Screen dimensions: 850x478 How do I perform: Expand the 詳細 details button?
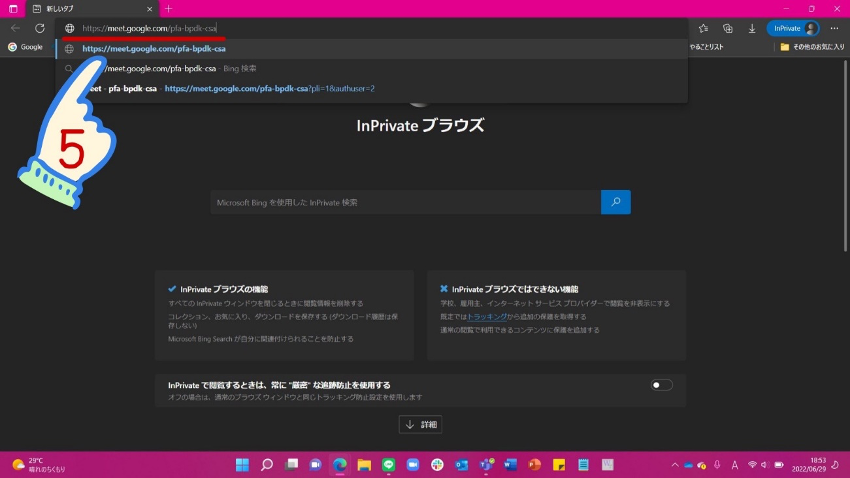point(420,424)
